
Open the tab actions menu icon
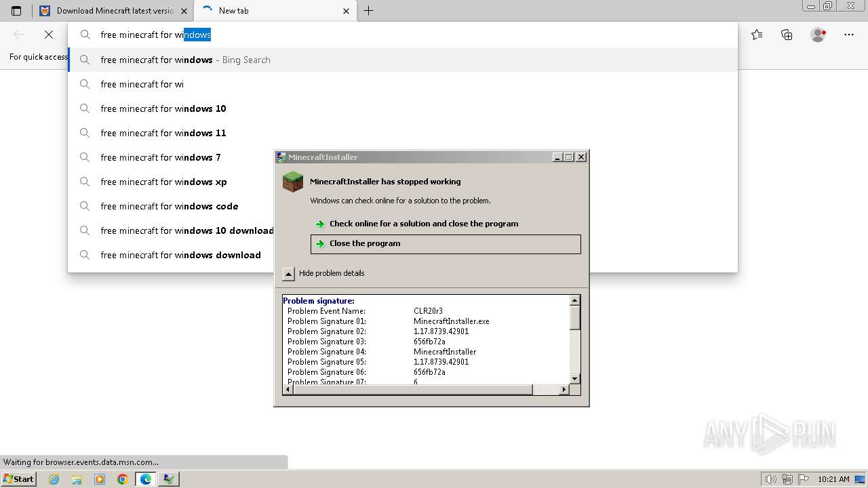click(x=16, y=11)
